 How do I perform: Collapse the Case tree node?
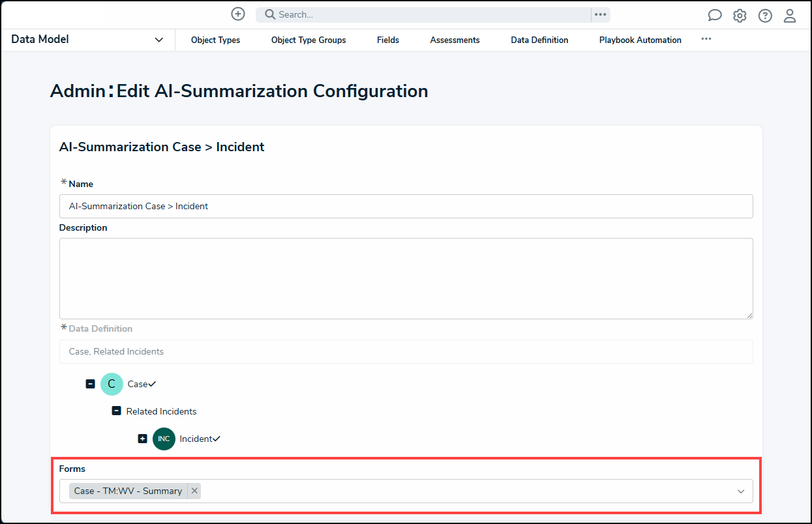(91, 384)
